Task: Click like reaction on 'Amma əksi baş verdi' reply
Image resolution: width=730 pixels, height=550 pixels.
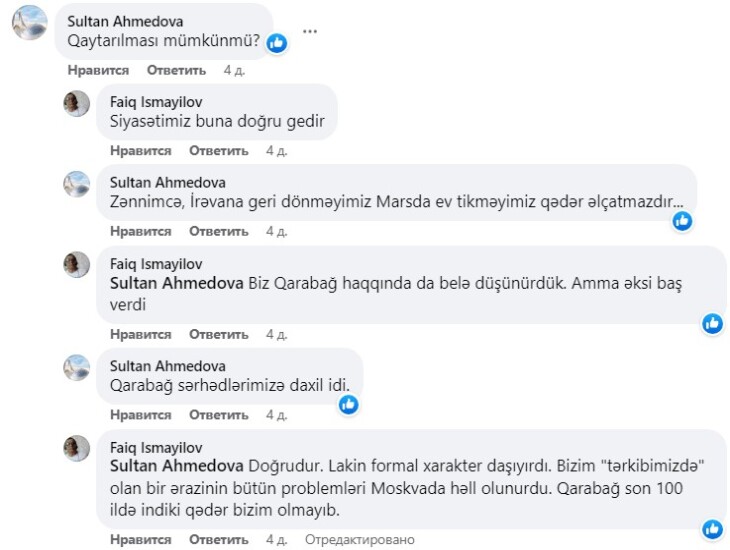Action: [x=712, y=323]
